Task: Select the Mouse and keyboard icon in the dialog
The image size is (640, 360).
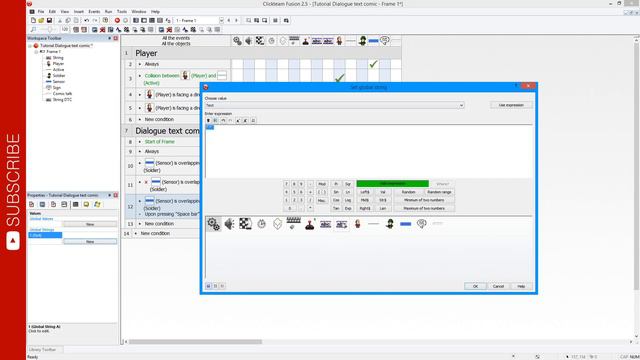Action: coord(293,223)
